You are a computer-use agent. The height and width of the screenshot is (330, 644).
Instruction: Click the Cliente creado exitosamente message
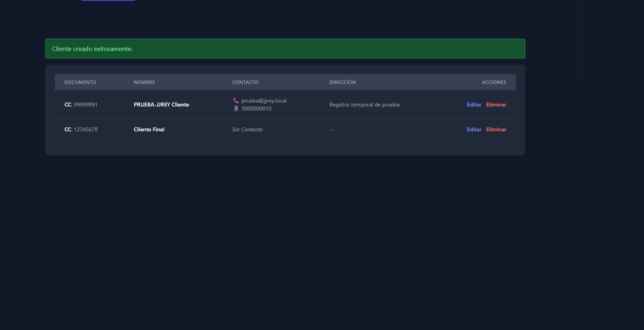(285, 49)
